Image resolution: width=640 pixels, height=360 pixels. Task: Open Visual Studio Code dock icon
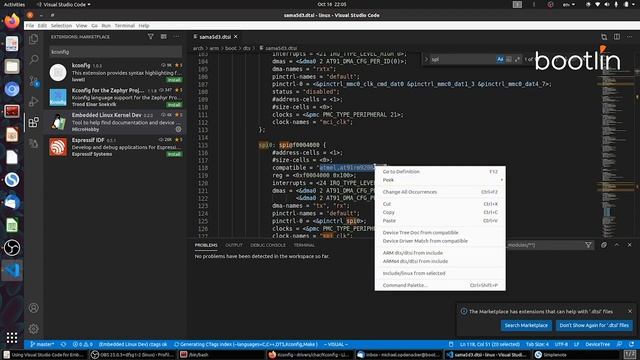(x=12, y=270)
